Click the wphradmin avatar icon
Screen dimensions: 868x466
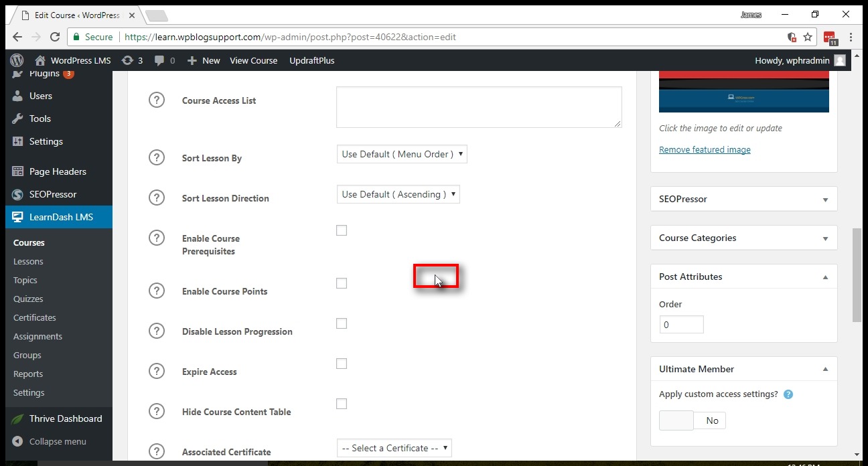pyautogui.click(x=840, y=60)
